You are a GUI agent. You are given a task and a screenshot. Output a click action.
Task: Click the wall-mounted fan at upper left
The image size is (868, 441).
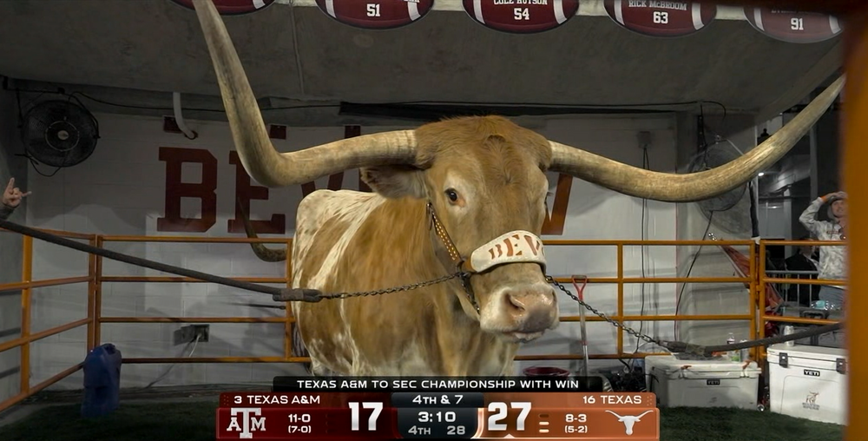[x=60, y=133]
